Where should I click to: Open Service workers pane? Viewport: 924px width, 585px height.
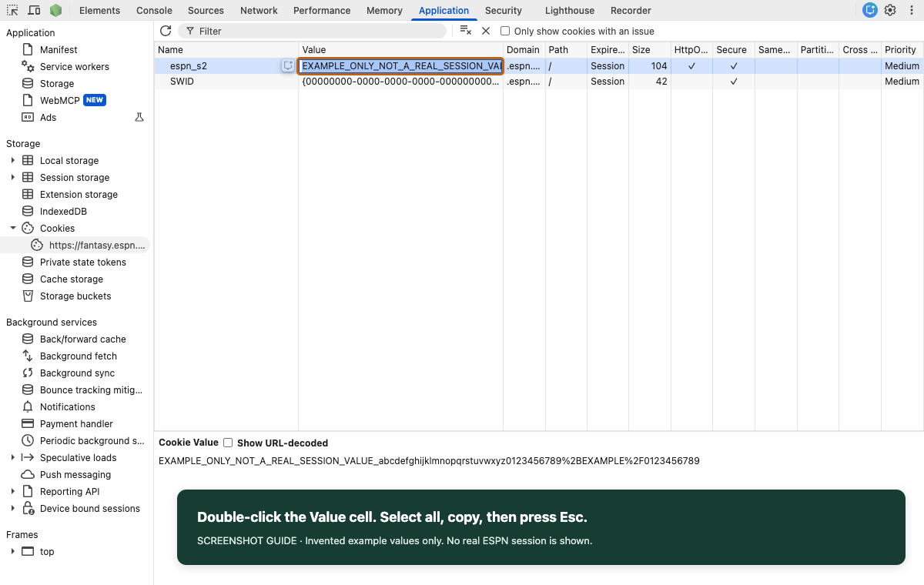[75, 66]
